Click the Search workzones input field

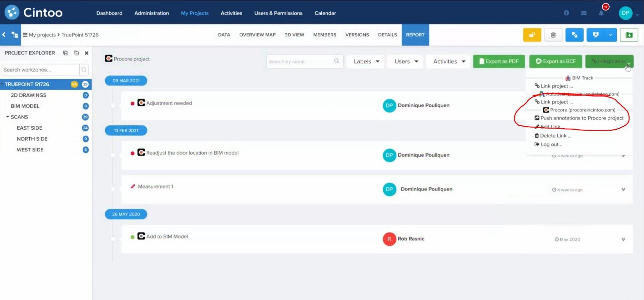coord(41,70)
